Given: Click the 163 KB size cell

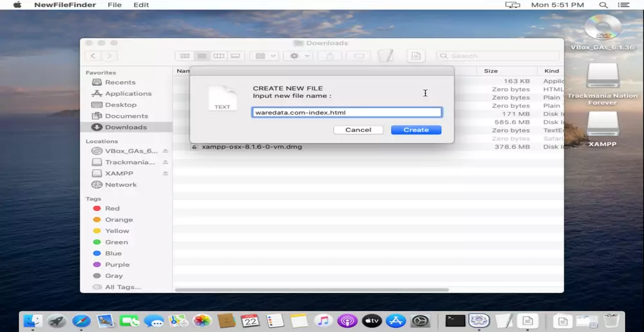Looking at the screenshot, I should 516,81.
